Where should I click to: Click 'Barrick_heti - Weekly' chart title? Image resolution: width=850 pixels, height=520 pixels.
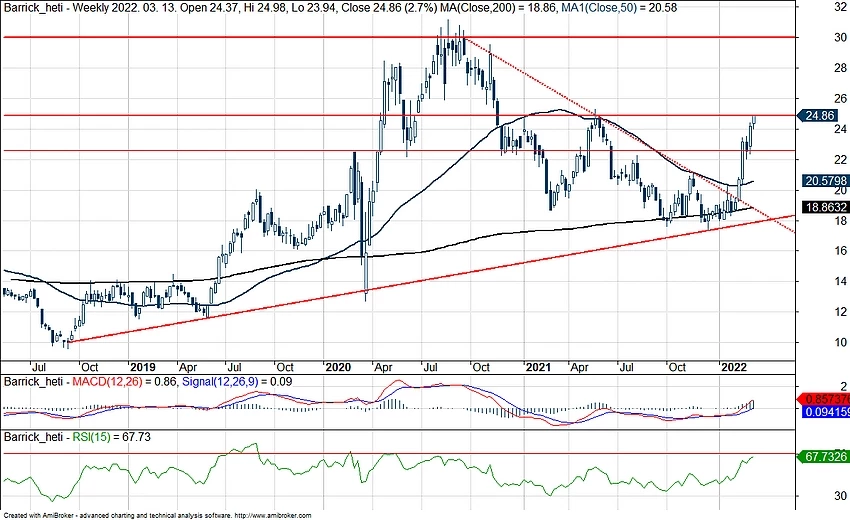point(56,8)
